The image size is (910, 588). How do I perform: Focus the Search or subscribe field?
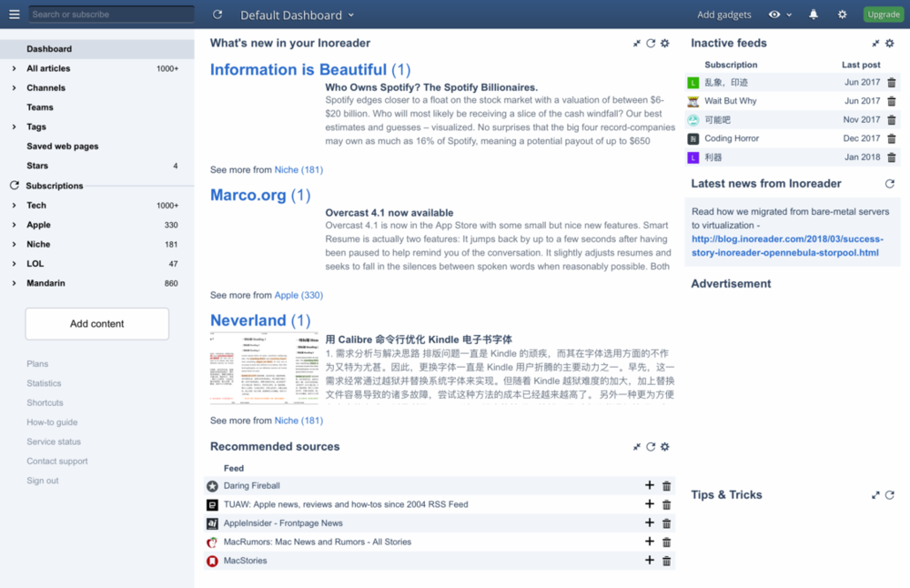click(111, 14)
